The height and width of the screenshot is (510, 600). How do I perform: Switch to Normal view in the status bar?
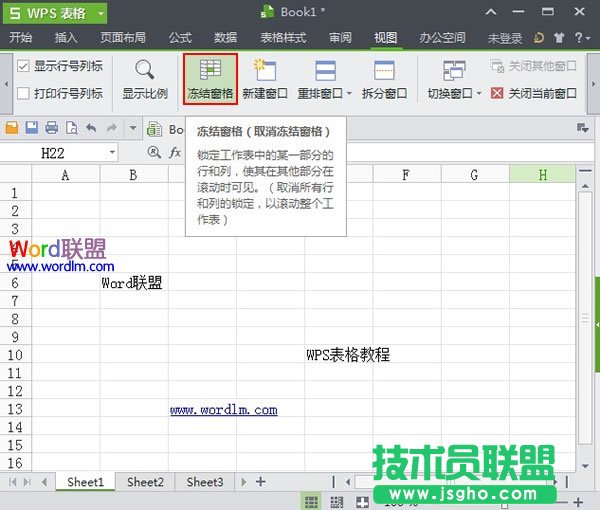pos(311,502)
